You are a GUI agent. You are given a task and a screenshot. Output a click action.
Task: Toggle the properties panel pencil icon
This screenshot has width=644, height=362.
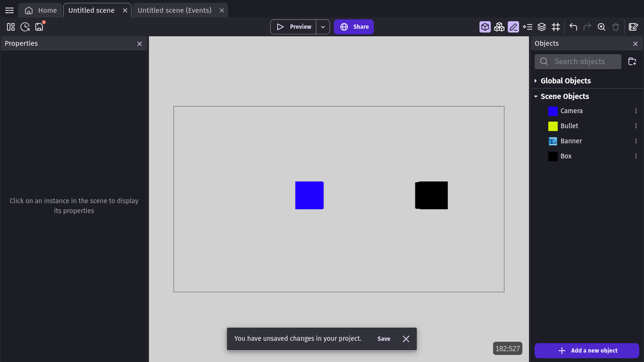pyautogui.click(x=513, y=27)
